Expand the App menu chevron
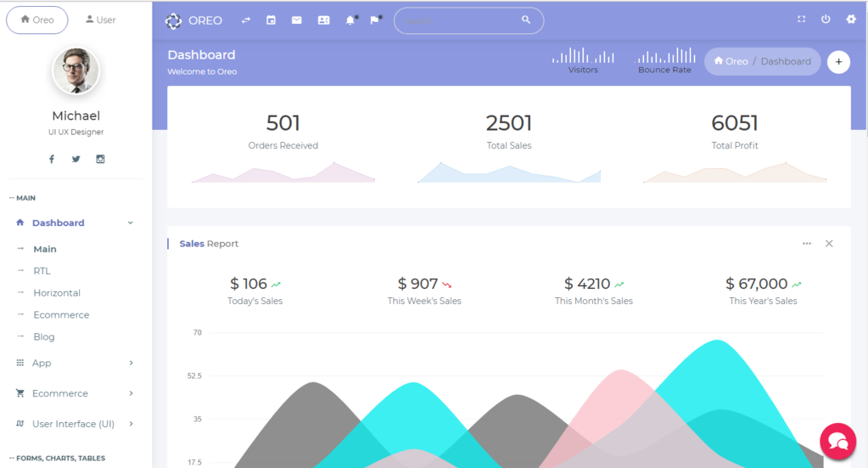This screenshot has width=868, height=468. click(x=131, y=363)
